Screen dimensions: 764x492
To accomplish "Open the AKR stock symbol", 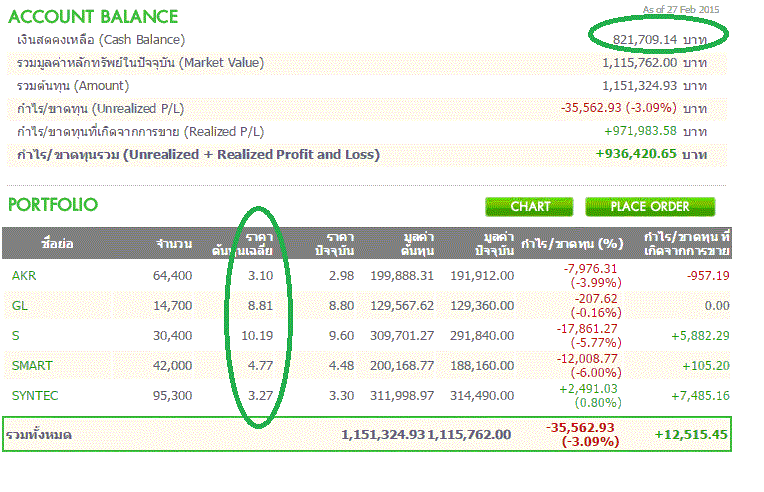I will [x=25, y=276].
